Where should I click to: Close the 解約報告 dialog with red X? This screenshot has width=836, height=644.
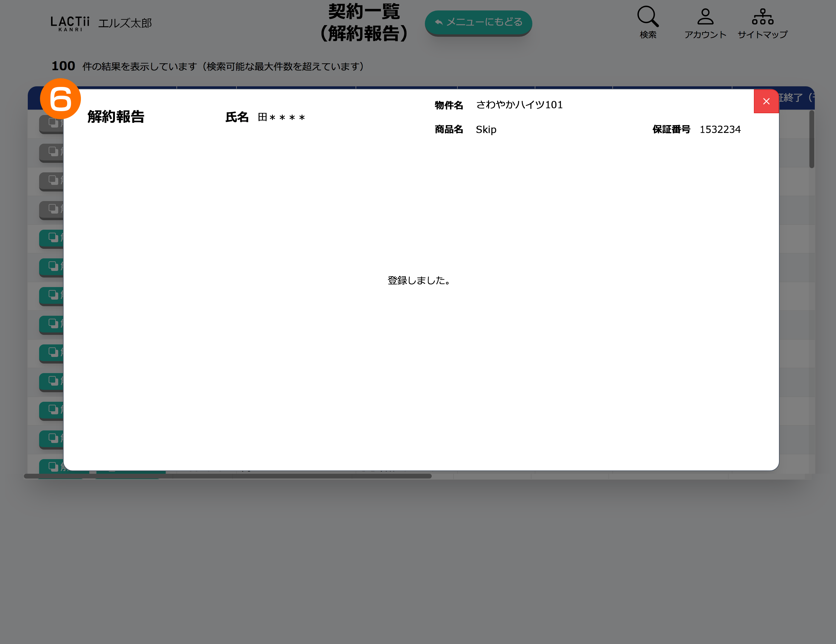point(766,102)
